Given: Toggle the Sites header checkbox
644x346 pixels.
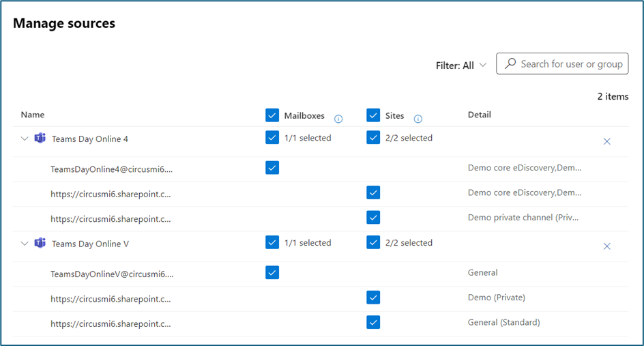Looking at the screenshot, I should [x=373, y=115].
